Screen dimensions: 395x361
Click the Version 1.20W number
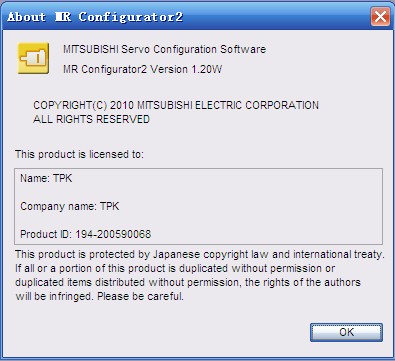186,69
